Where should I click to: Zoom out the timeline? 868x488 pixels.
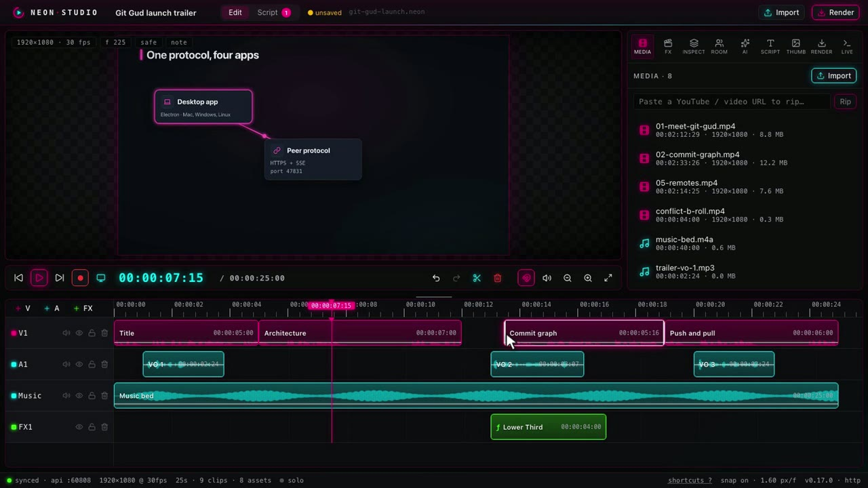pos(568,278)
